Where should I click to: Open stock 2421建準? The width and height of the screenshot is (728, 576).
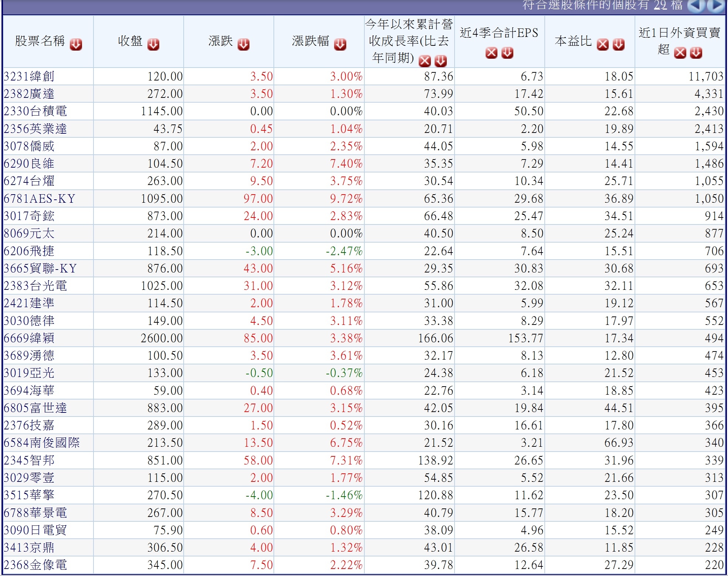pyautogui.click(x=29, y=303)
